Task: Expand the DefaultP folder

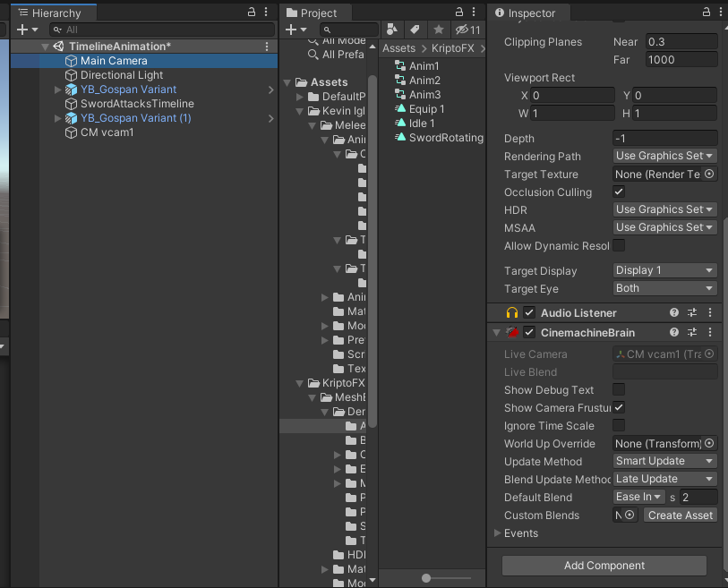Action: coord(300,97)
